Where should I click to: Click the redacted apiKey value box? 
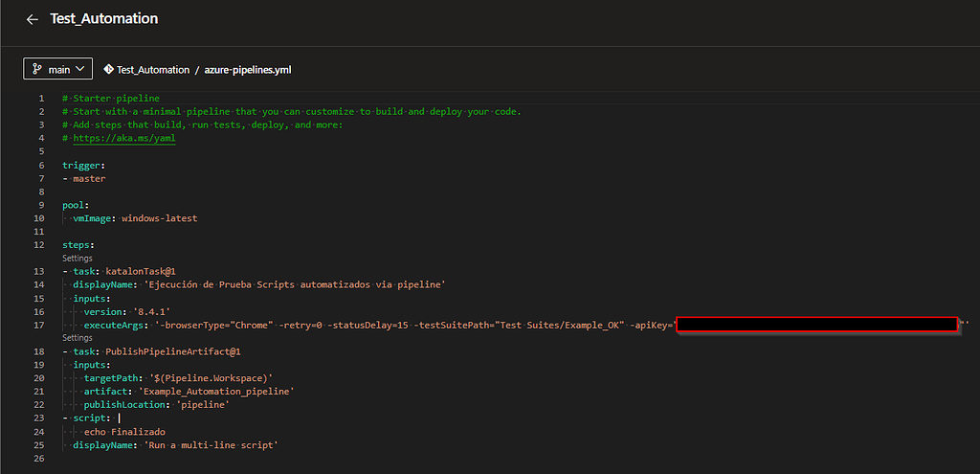[x=816, y=325]
